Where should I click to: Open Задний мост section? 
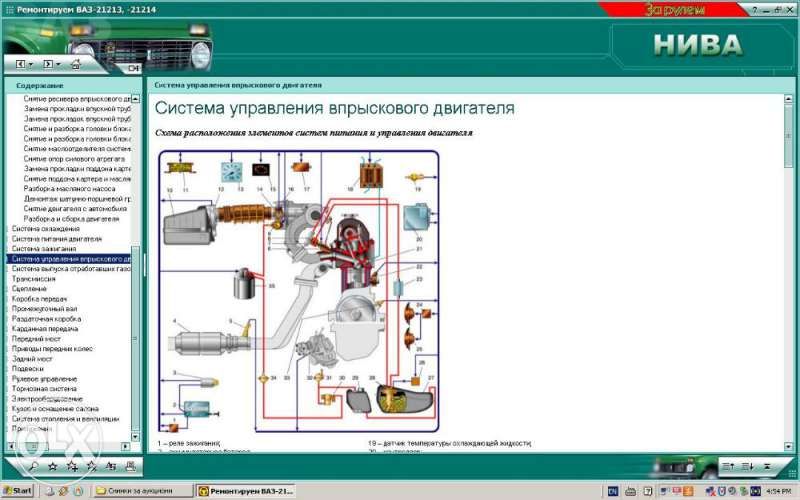(32, 359)
